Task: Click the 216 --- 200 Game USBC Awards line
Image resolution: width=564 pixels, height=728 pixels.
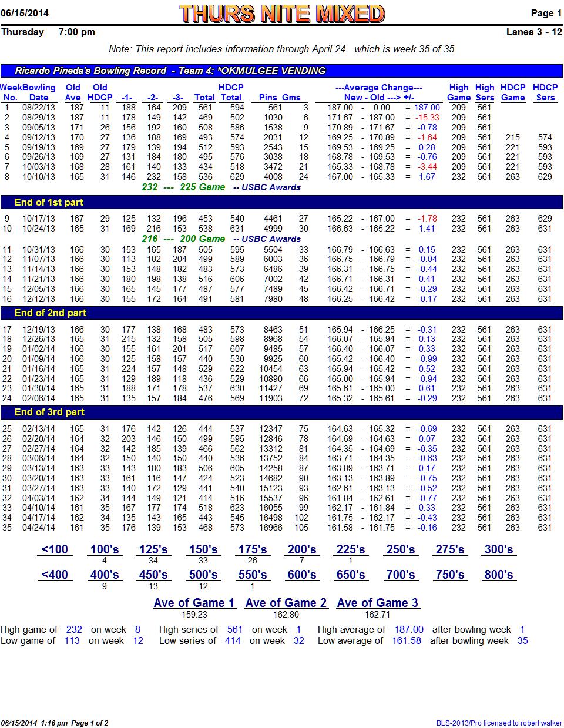Action: click(221, 239)
